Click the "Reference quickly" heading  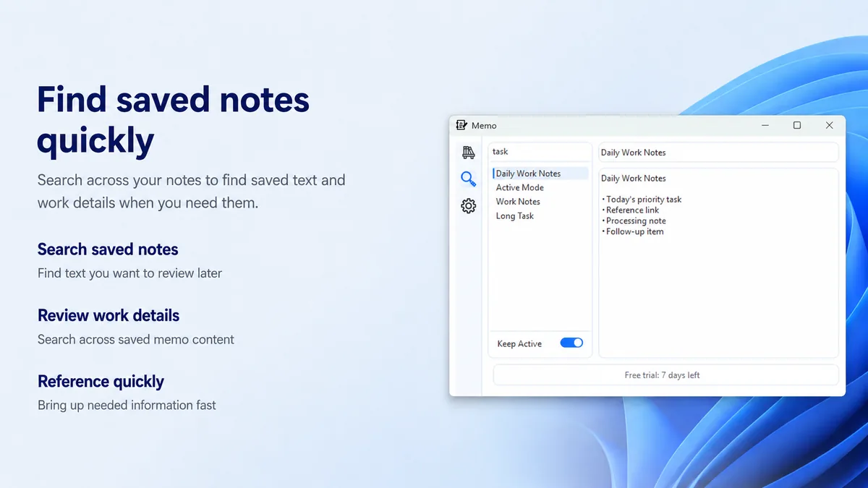click(x=101, y=382)
